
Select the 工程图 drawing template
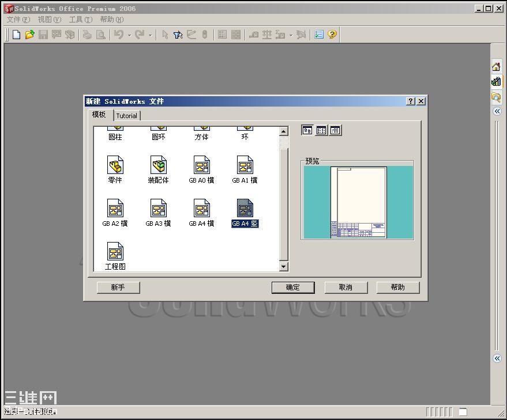coord(115,256)
